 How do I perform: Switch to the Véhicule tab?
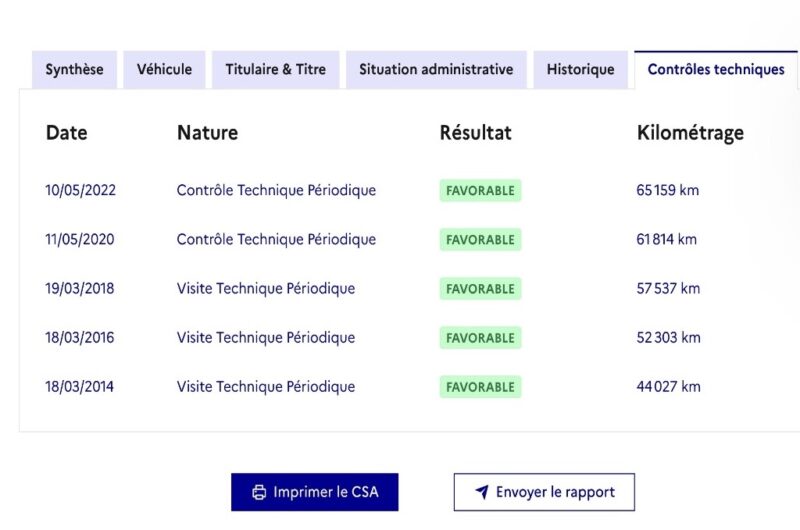(x=164, y=70)
